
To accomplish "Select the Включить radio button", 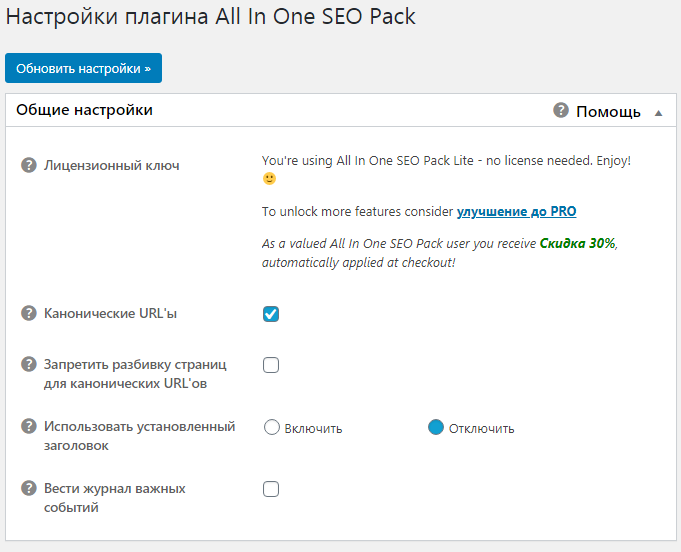I will (271, 427).
